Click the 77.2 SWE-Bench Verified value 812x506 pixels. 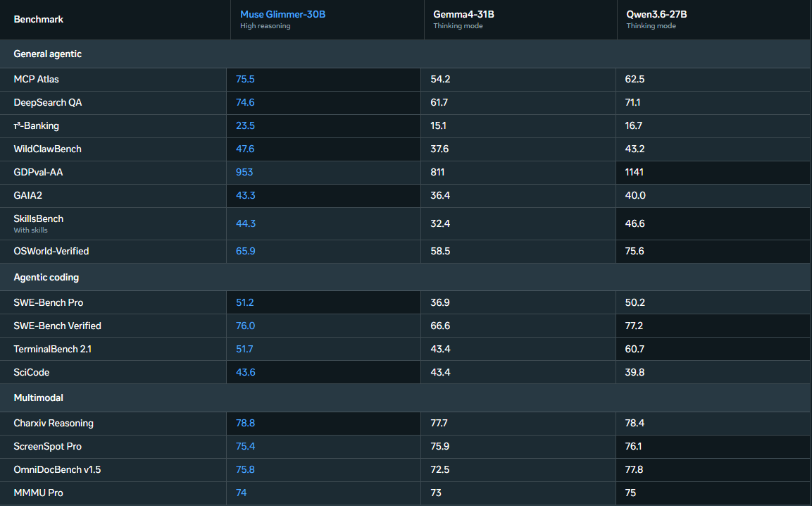634,326
